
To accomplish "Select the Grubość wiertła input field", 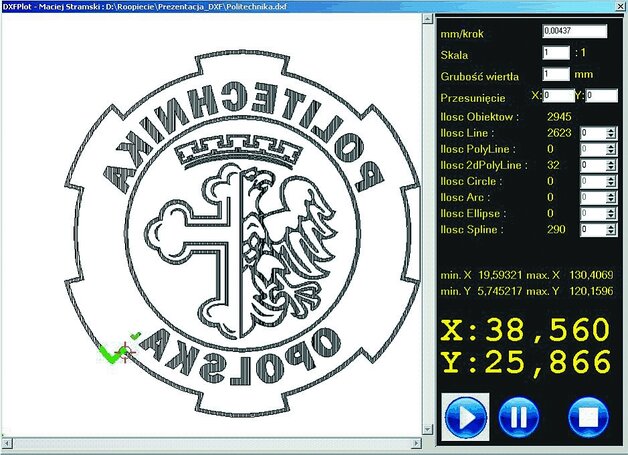I will point(555,74).
